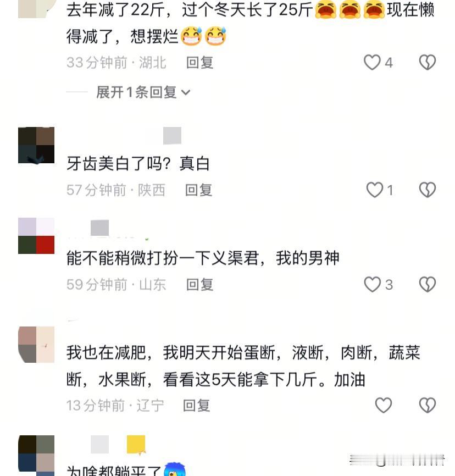Screen dimensions: 455x476
Task: Dislike the Liaoning weight-loss comment
Action: click(428, 405)
